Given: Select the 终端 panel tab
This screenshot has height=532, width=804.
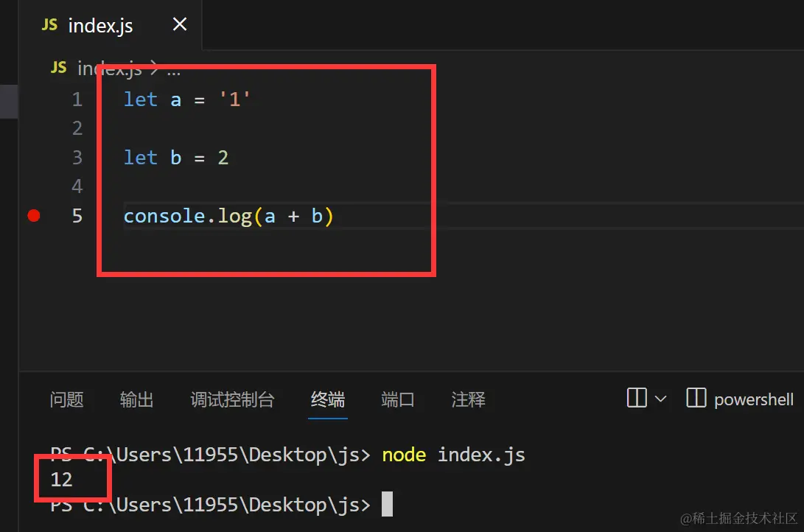Looking at the screenshot, I should pyautogui.click(x=328, y=399).
